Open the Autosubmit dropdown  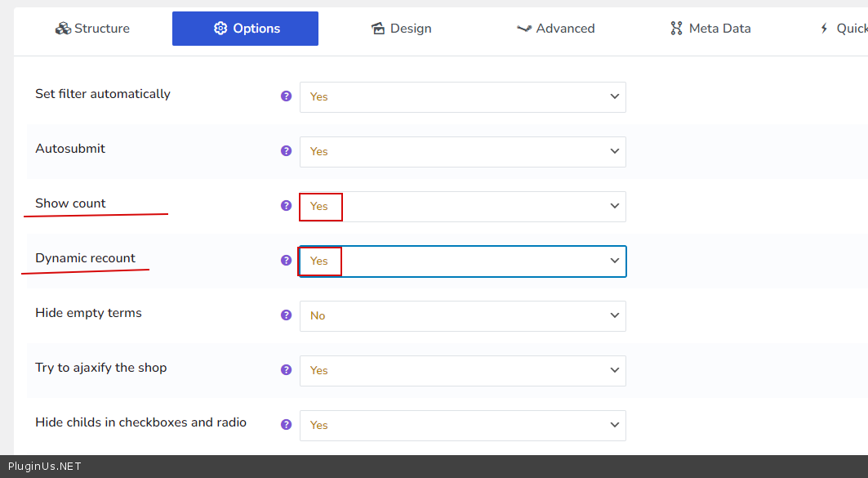[462, 151]
